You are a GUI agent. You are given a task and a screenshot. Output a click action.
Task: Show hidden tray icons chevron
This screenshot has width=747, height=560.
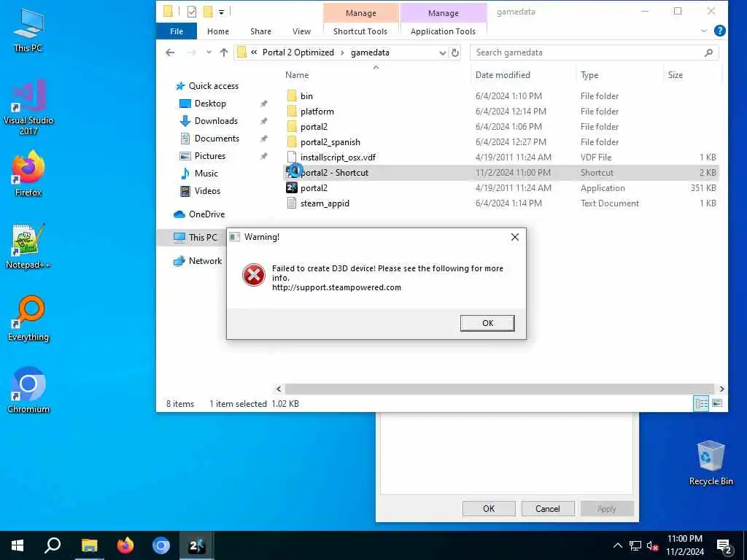coord(617,545)
